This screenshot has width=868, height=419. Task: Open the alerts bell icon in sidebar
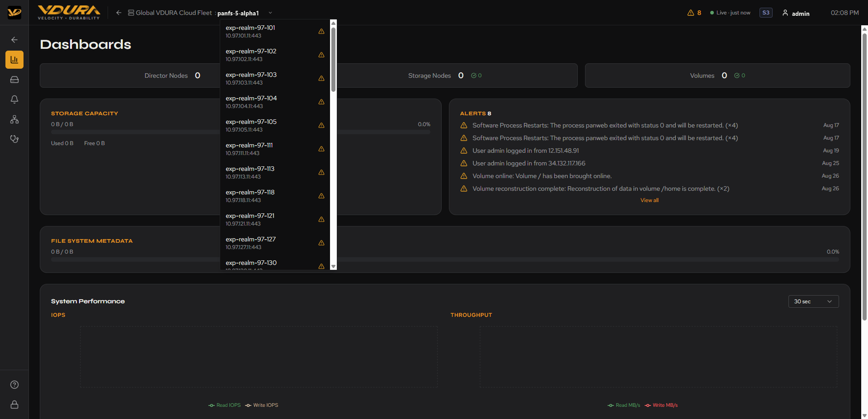[14, 99]
